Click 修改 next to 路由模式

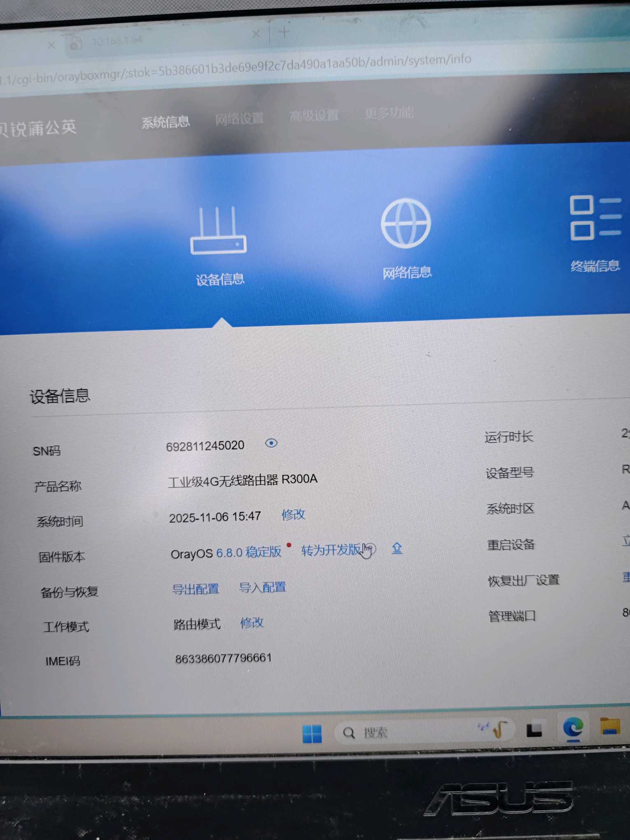(x=252, y=622)
